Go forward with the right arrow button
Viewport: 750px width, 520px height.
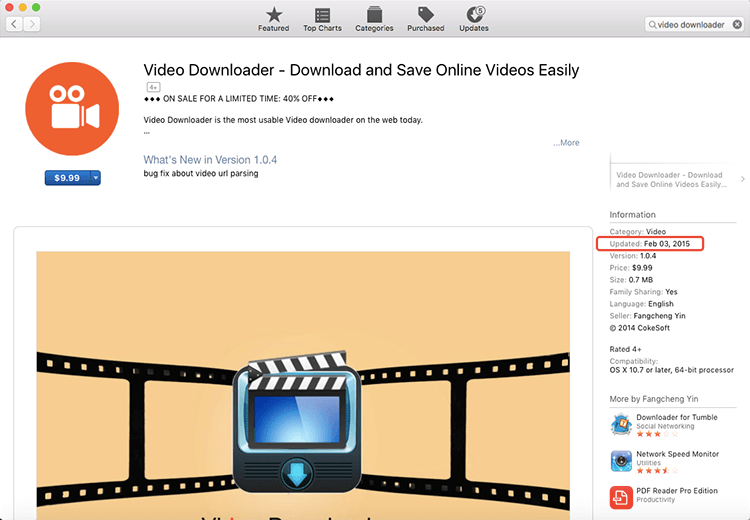32,24
